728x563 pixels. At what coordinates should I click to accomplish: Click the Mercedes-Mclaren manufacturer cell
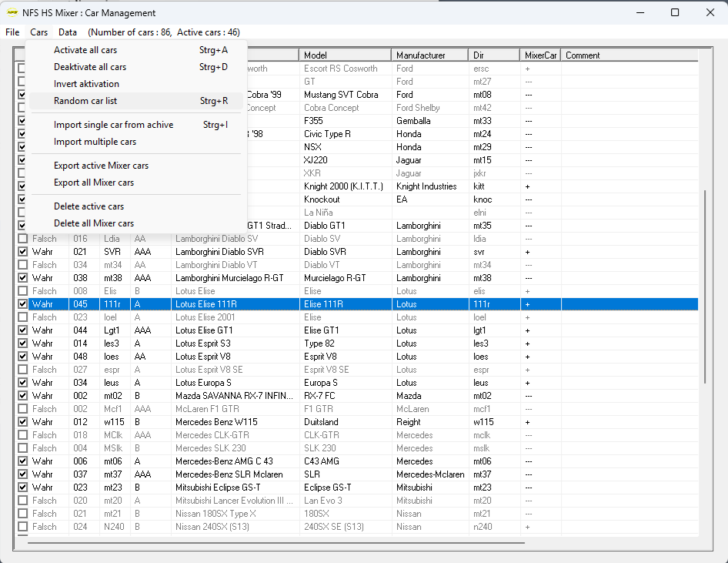[429, 474]
